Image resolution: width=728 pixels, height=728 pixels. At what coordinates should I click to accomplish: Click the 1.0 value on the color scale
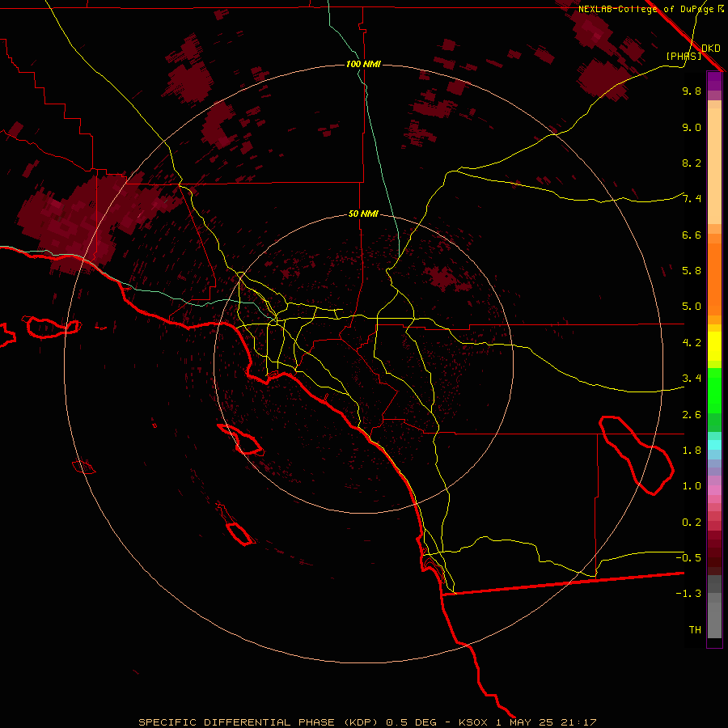(x=692, y=486)
